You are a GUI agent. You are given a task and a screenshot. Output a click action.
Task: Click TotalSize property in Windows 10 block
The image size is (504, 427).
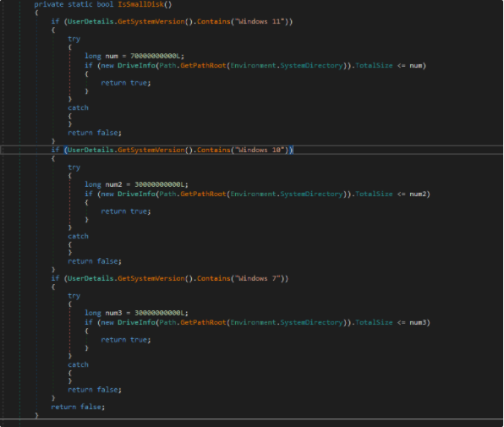(x=374, y=194)
